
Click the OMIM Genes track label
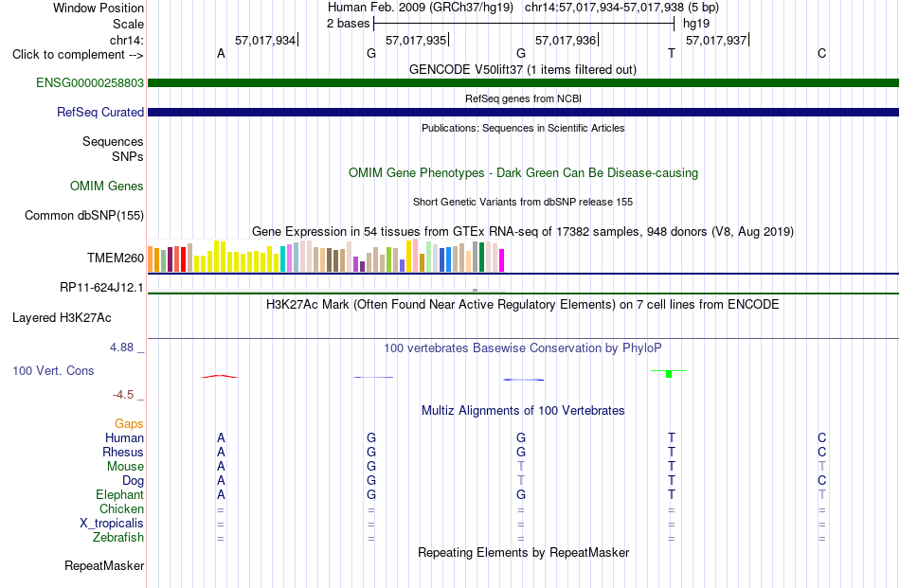pyautogui.click(x=107, y=186)
